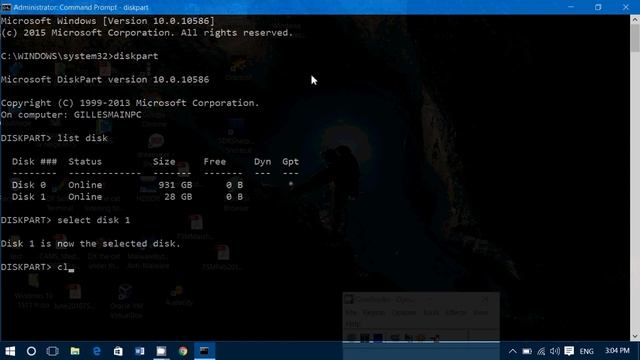This screenshot has width=640, height=360.
Task: Click the '931 GB' size value
Action: pyautogui.click(x=175, y=185)
